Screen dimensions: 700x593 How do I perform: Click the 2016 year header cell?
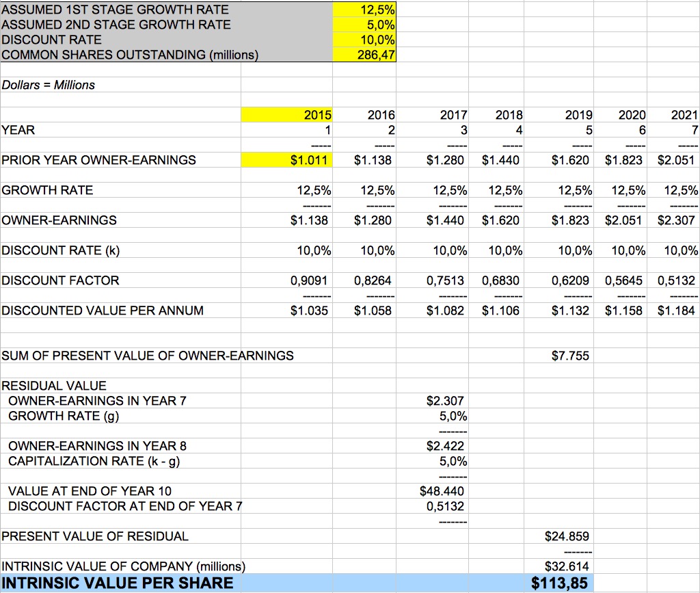[364, 115]
